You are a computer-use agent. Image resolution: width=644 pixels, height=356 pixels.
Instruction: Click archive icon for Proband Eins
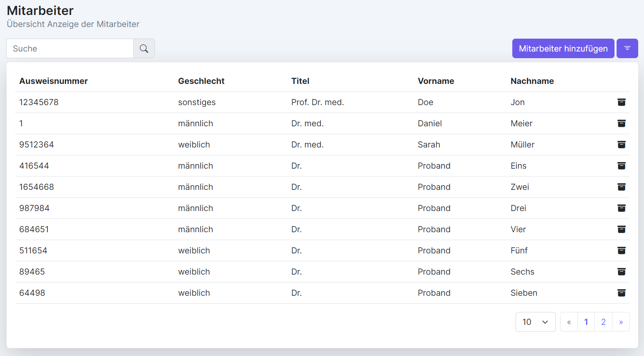point(622,166)
